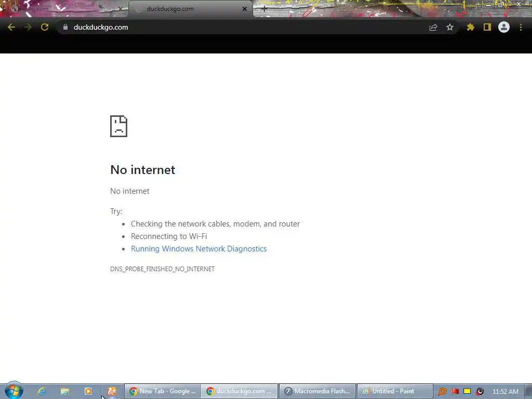Close the first background tab

(120, 9)
